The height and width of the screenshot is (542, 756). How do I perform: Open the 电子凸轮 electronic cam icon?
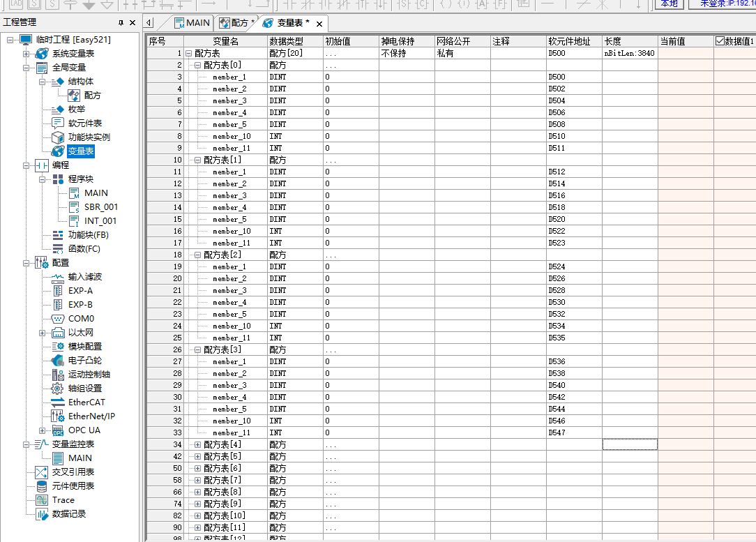(x=58, y=361)
